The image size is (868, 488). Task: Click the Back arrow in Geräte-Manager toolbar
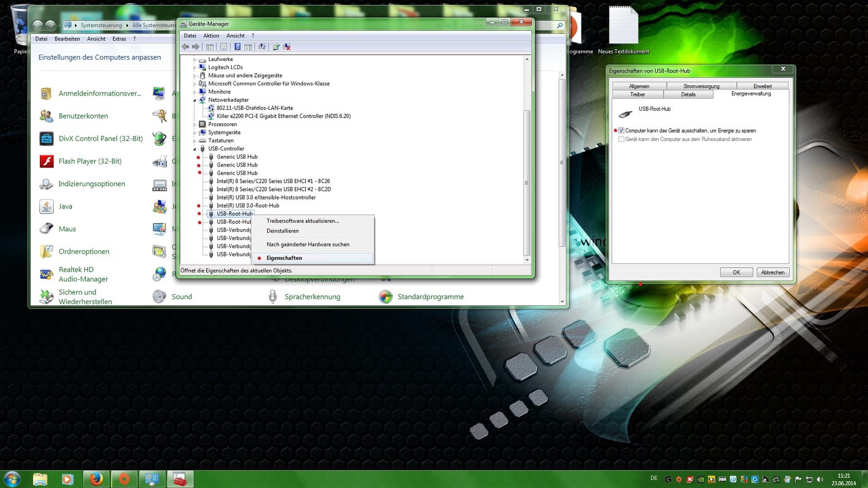click(185, 47)
